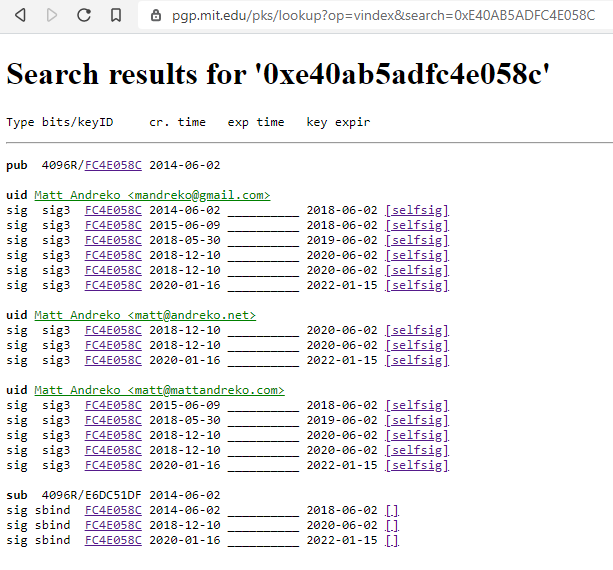Open Matt Andreko matt@mattandreko.com uid link
613x570 pixels.
pos(159,390)
